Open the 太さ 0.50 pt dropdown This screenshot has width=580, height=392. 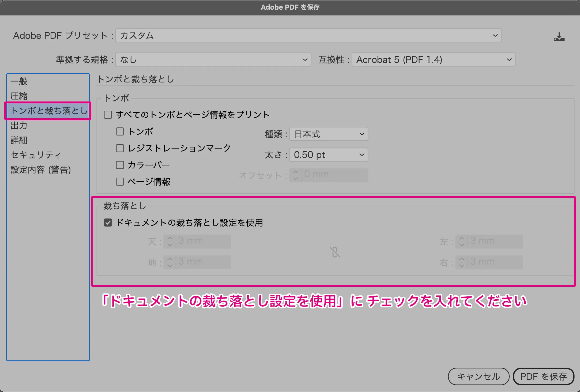coord(329,154)
